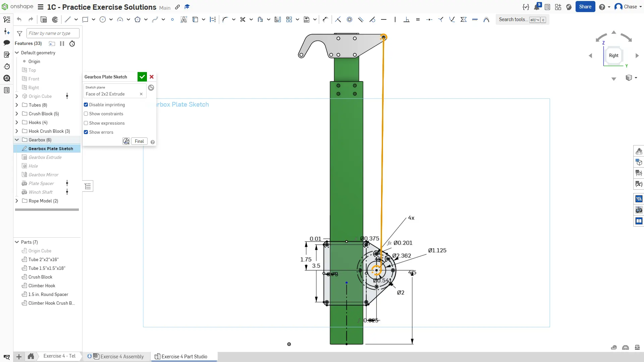Viewport: 644px width, 362px height.
Task: Switch to Exercise 4 Assembly tab
Action: click(x=121, y=356)
